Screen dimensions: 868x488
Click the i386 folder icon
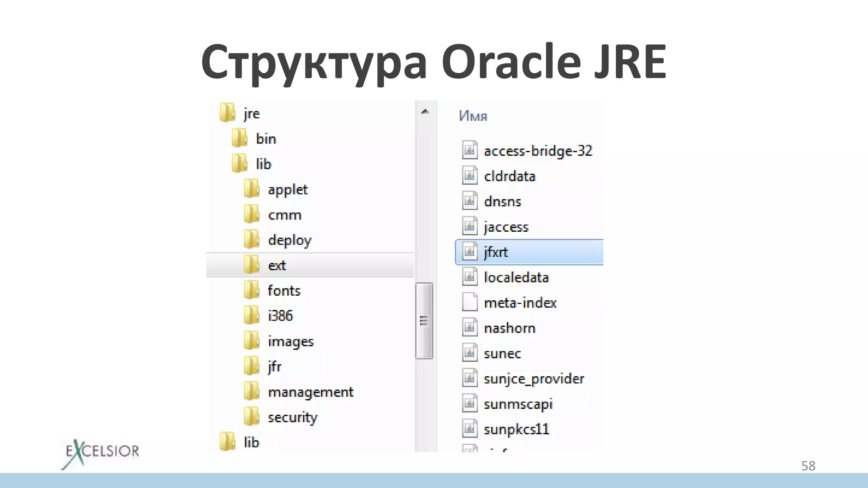click(252, 315)
